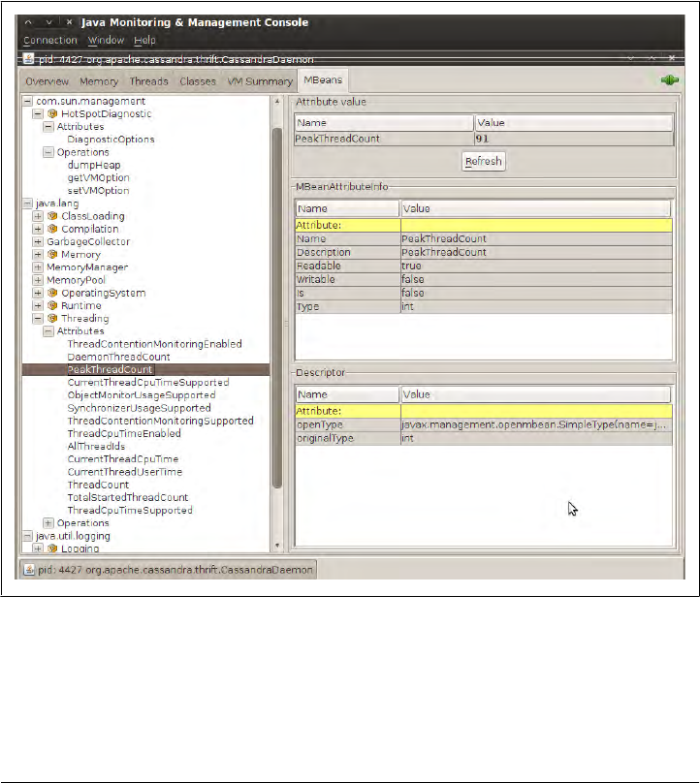Select ThreadCpuTimeEnabled attribute
The height and width of the screenshot is (783, 700).
(x=124, y=433)
